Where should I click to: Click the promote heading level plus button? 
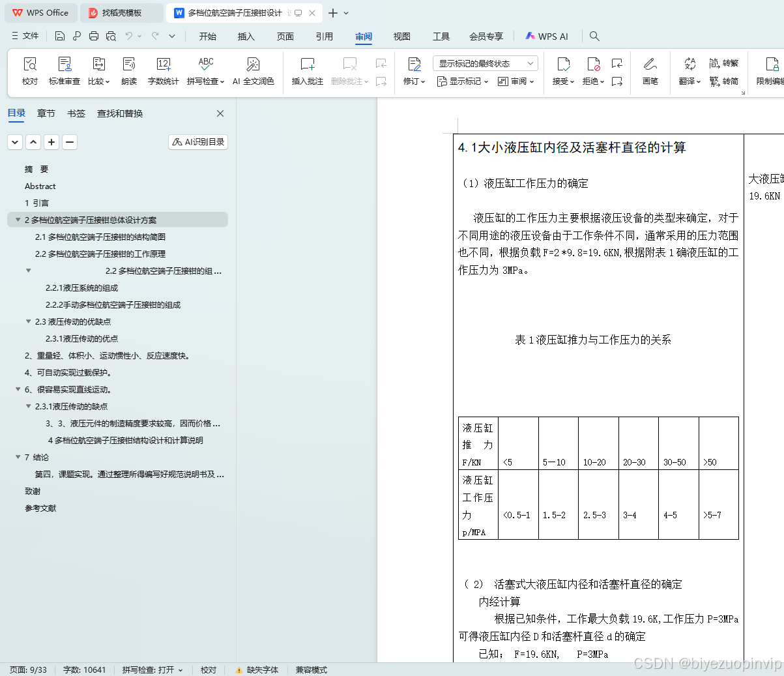click(x=51, y=141)
